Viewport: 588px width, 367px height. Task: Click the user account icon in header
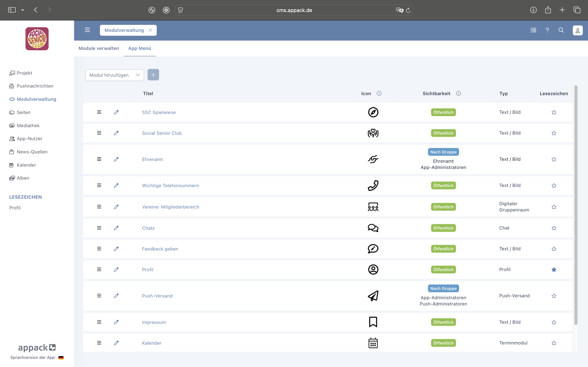click(577, 30)
